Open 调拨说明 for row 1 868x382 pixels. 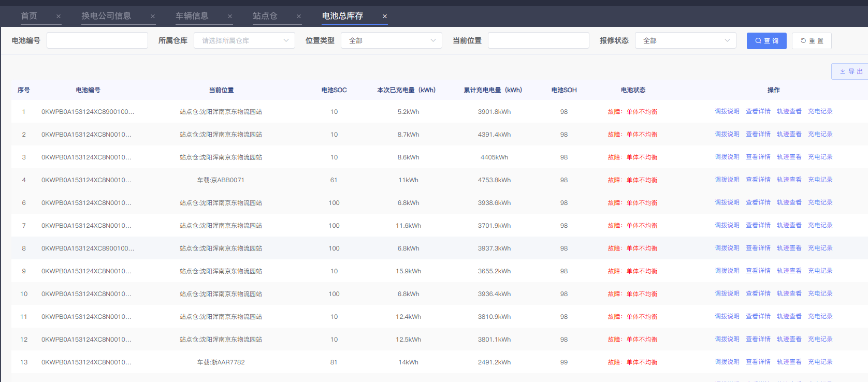(727, 111)
